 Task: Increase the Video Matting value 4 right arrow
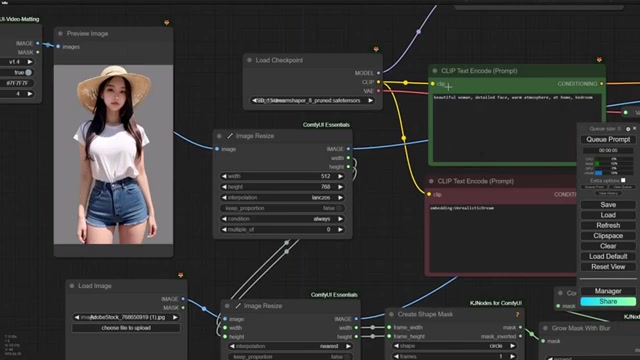tap(30, 94)
